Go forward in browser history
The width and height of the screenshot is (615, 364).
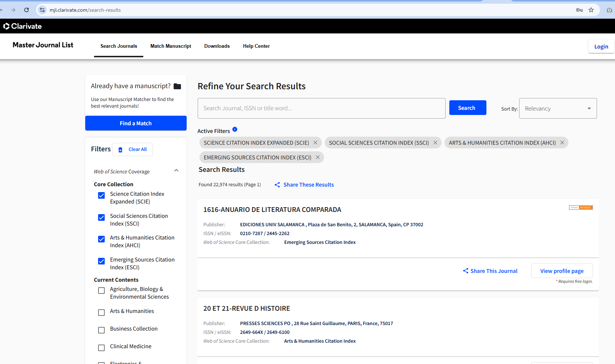tap(13, 10)
